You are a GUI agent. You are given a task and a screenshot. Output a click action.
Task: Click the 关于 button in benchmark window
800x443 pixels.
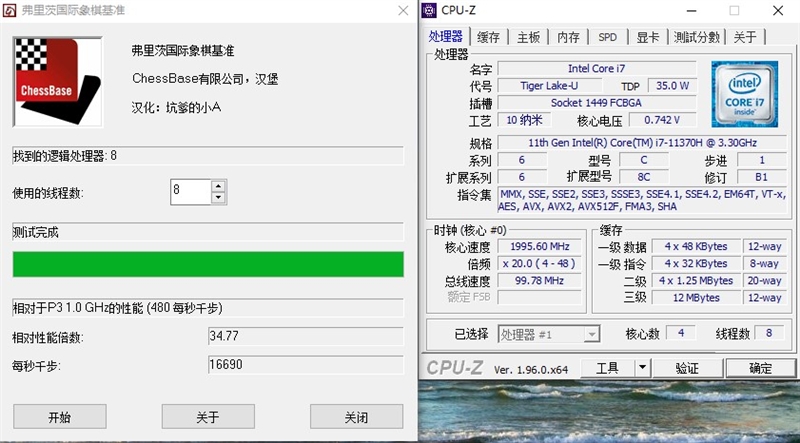click(x=208, y=416)
